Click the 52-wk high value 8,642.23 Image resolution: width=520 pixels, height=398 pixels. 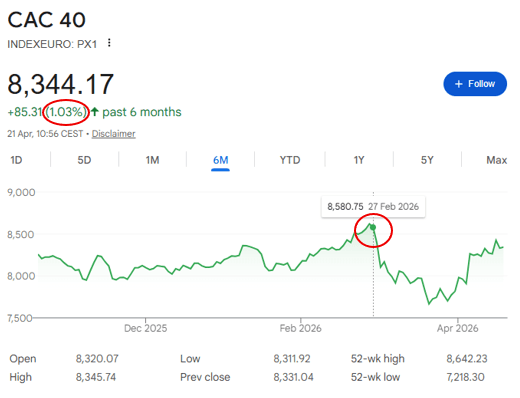click(x=467, y=359)
